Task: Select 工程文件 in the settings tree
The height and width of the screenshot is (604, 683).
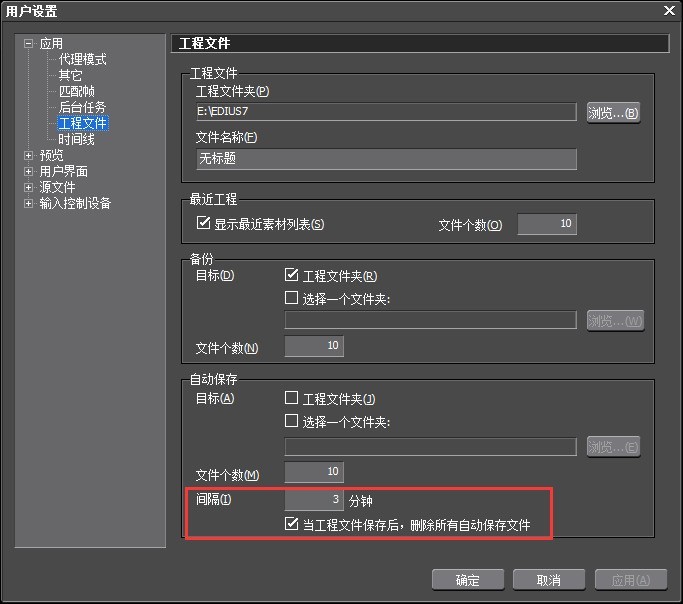Action: (x=82, y=123)
